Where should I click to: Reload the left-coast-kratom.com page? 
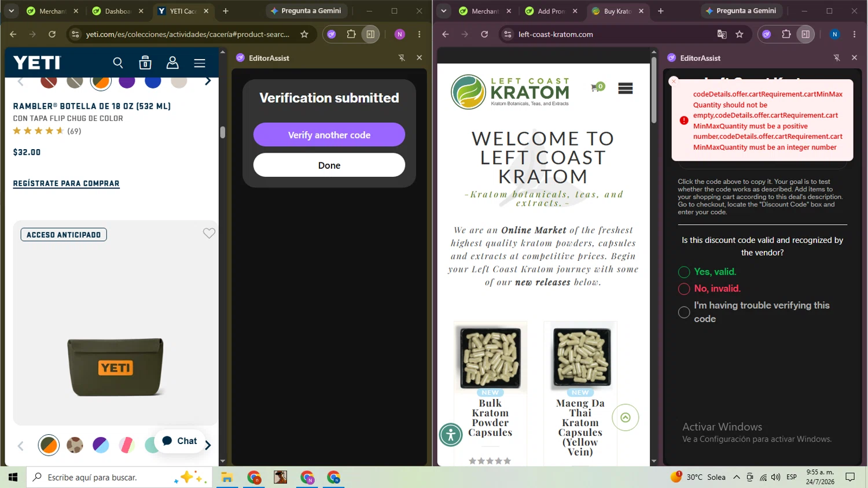(484, 34)
